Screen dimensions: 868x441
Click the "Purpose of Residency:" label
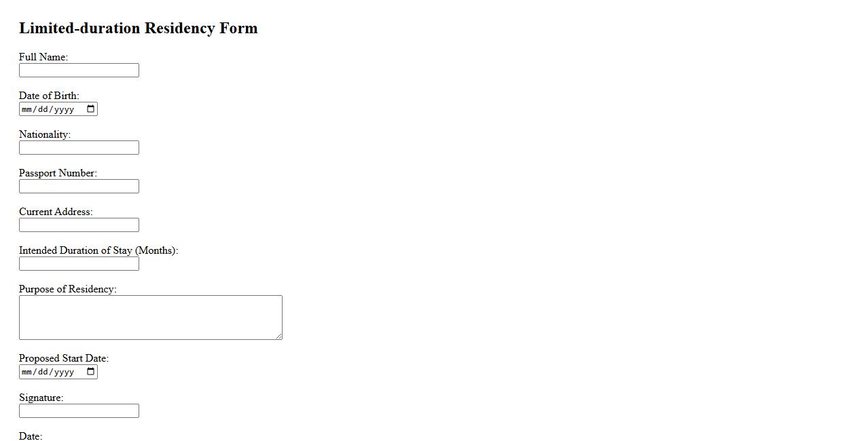pos(68,289)
